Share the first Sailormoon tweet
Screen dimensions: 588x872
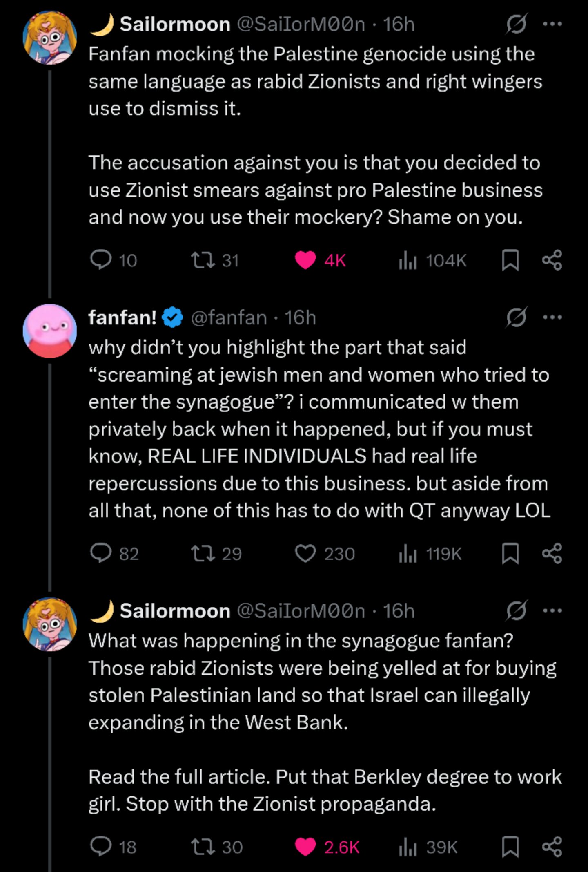coord(552,260)
